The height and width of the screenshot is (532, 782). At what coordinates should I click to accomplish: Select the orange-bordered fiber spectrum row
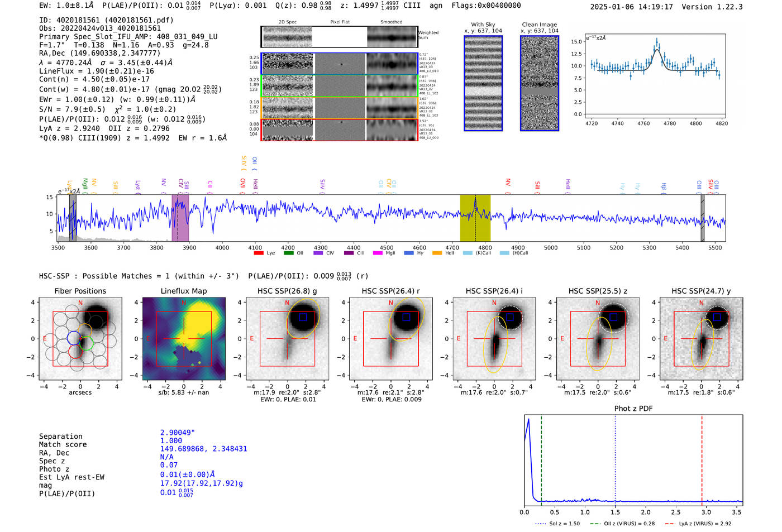point(339,108)
